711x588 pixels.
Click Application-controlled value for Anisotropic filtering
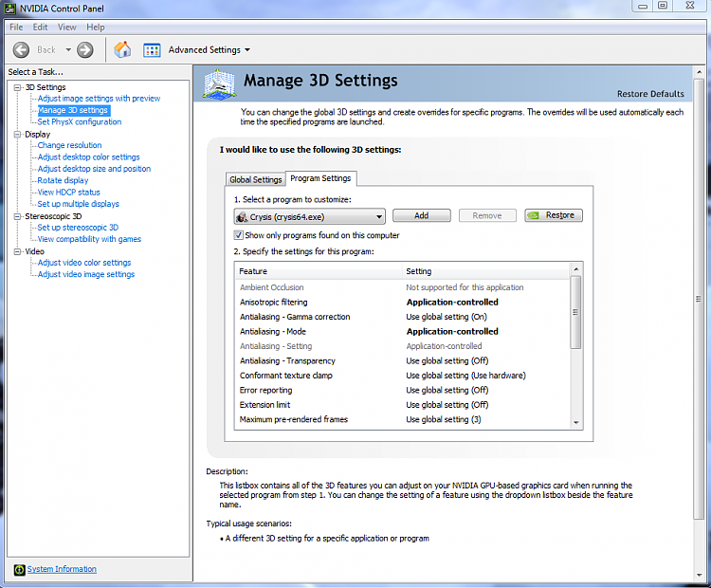coord(452,303)
